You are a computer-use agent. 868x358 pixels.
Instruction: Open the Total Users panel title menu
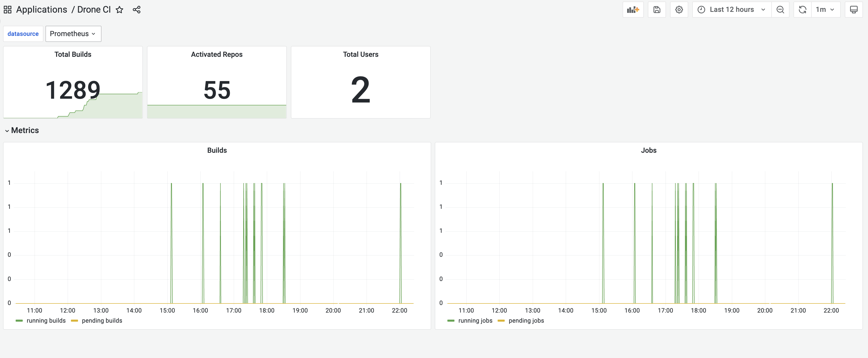pos(361,54)
